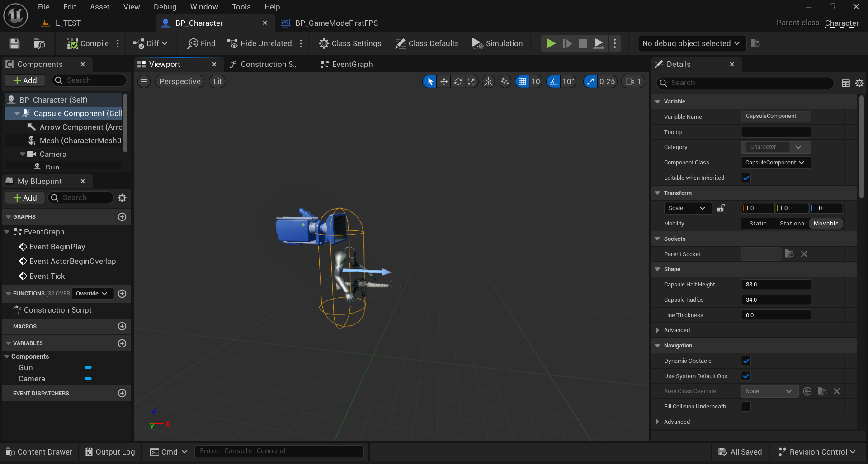Toggle grid snapping icon next to 10
This screenshot has width=868, height=464.
(522, 81)
